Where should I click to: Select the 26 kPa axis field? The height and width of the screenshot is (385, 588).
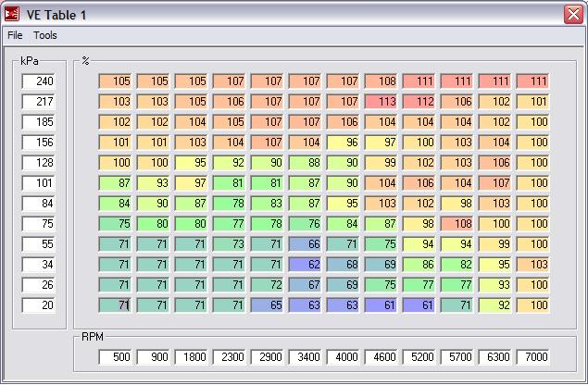39,285
